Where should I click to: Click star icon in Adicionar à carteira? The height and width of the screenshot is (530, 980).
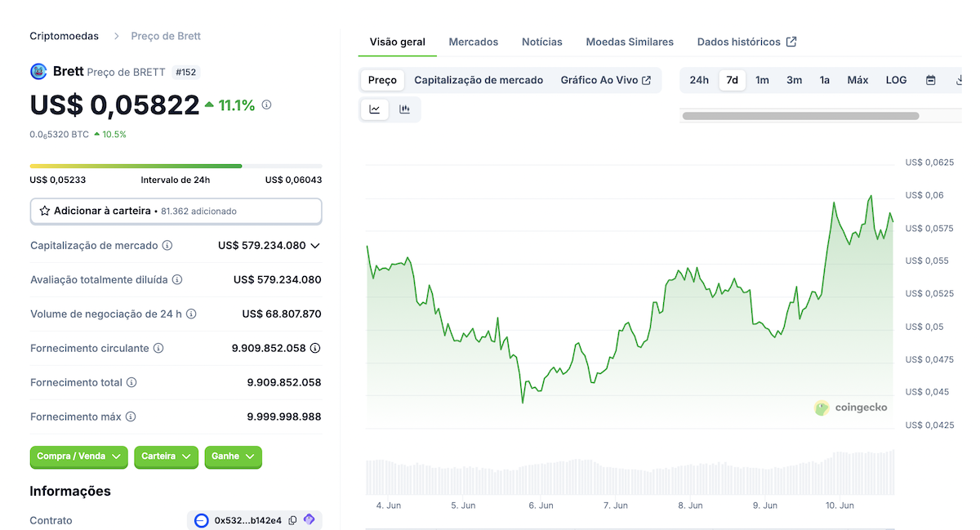point(45,211)
